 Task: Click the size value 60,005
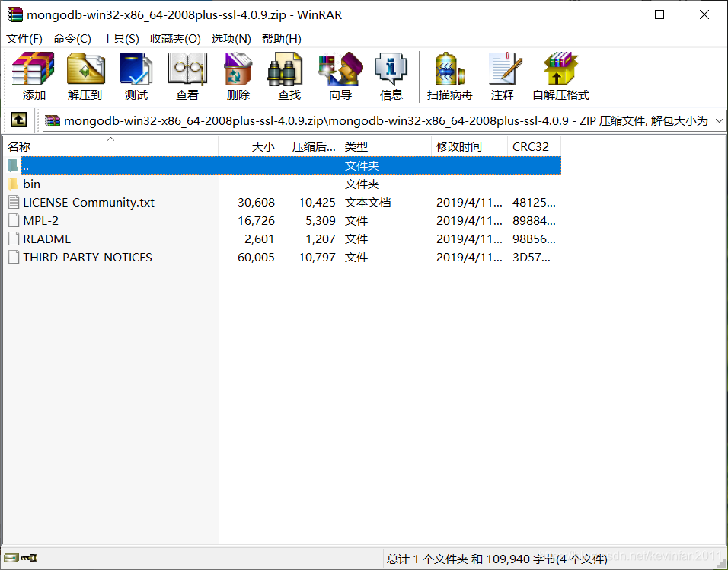257,257
